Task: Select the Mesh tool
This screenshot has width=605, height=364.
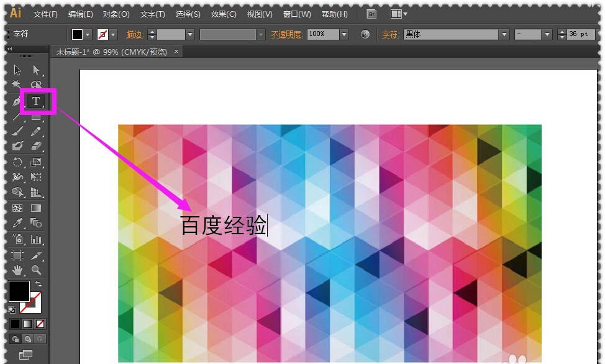Action: click(17, 208)
